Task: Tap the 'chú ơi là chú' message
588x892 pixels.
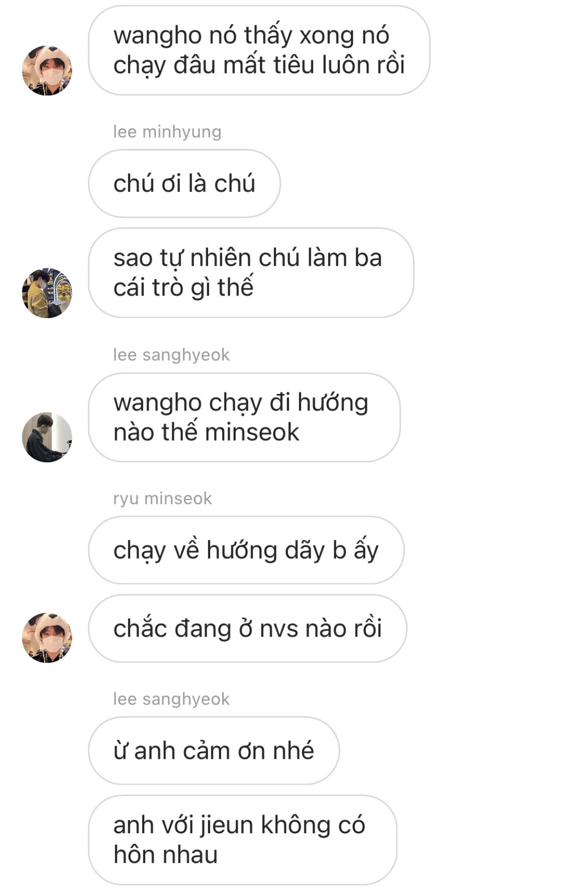Action: tap(184, 183)
